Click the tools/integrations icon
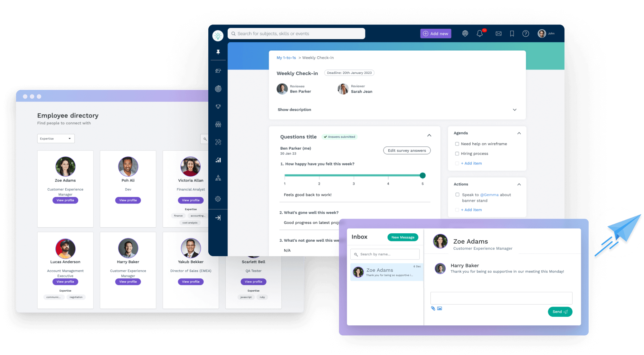The width and height of the screenshot is (644, 355). [218, 142]
